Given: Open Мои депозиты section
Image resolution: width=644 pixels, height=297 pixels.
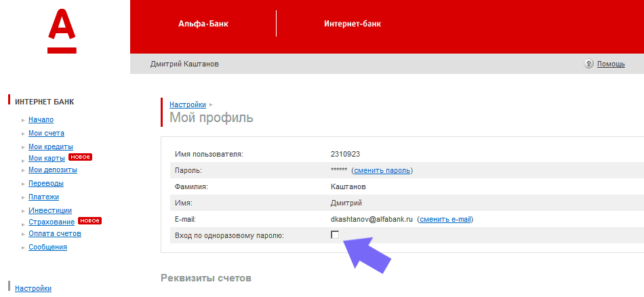Looking at the screenshot, I should tap(53, 170).
